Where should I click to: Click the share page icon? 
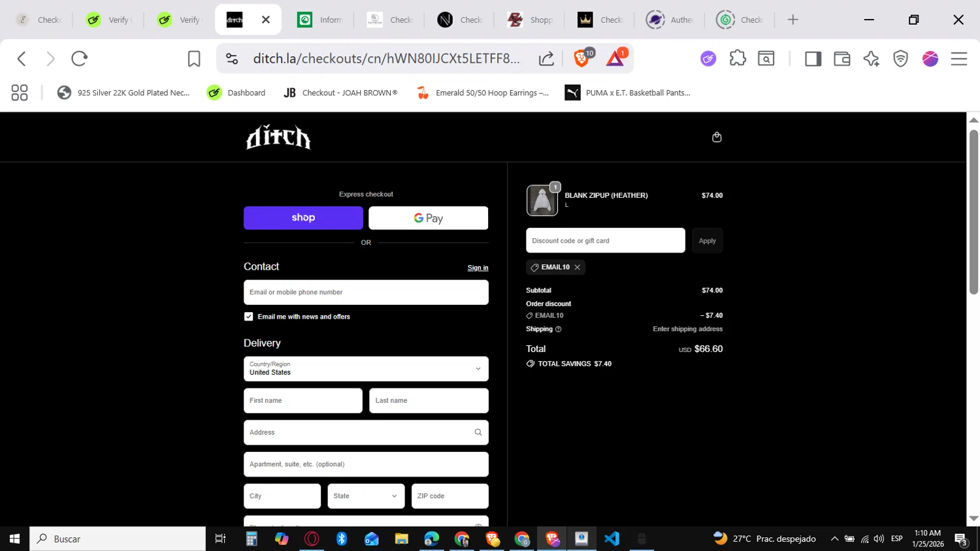tap(546, 59)
